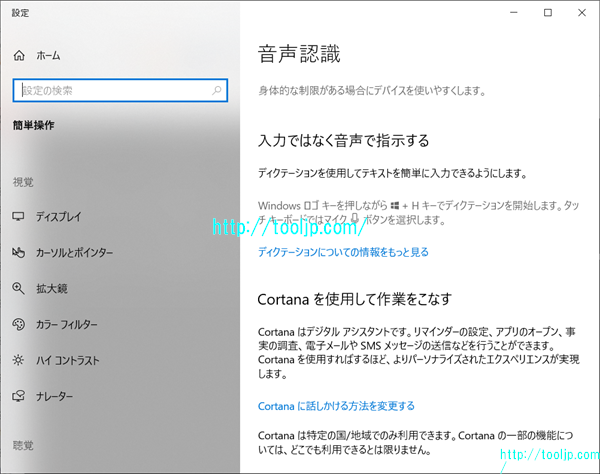This screenshot has height=474, width=600.
Task: Click the Narrator icon
Action: pos(18,396)
